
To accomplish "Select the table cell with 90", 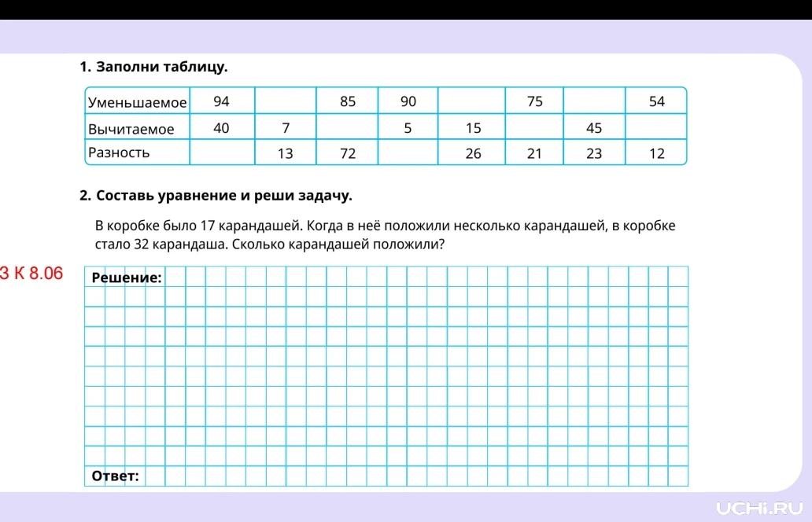I will [408, 101].
